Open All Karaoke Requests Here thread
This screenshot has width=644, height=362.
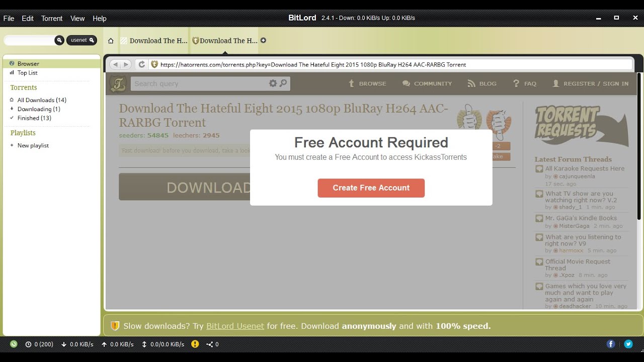pyautogui.click(x=585, y=168)
